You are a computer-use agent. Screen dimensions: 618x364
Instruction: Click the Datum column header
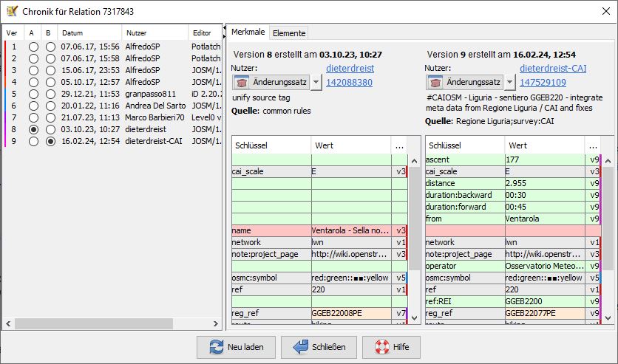(x=89, y=33)
